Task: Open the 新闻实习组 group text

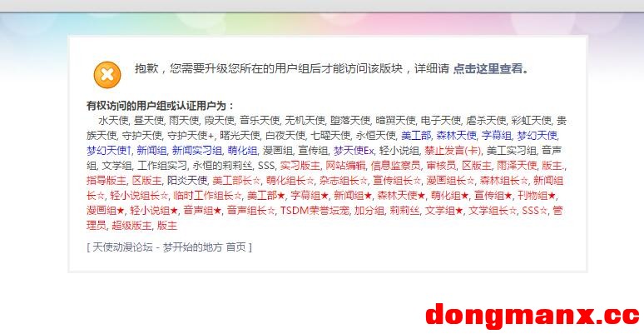Action: tap(196, 150)
